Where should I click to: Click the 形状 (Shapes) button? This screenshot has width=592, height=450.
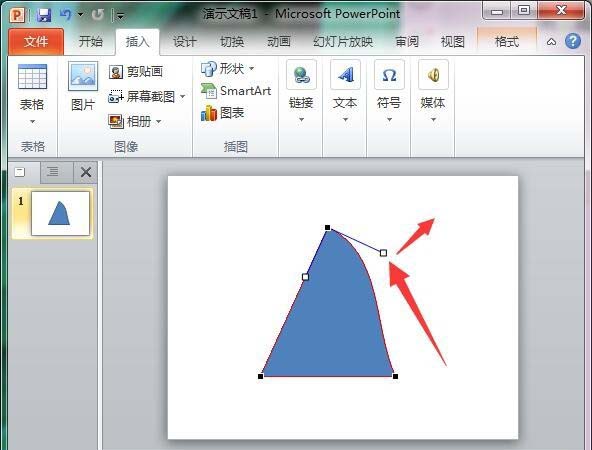click(x=223, y=69)
